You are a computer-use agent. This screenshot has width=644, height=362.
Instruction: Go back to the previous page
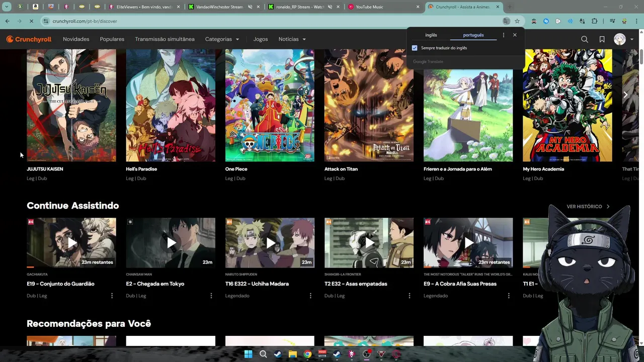pyautogui.click(x=7, y=21)
